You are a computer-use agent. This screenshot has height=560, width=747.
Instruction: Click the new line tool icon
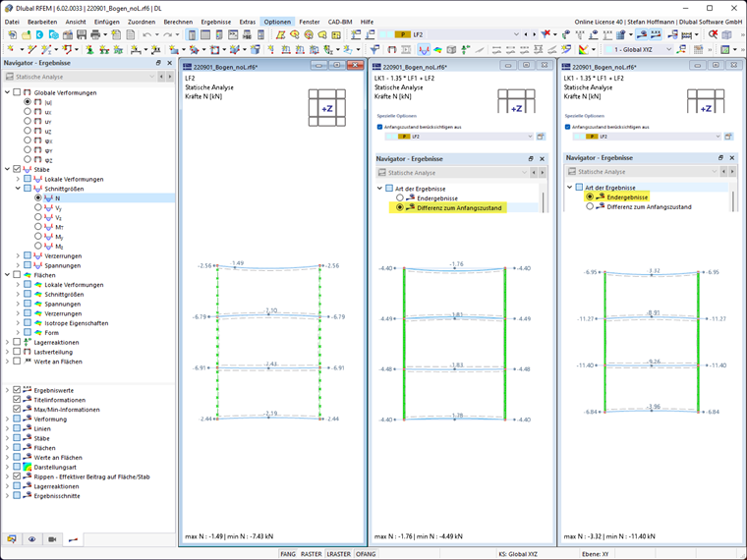click(31, 49)
